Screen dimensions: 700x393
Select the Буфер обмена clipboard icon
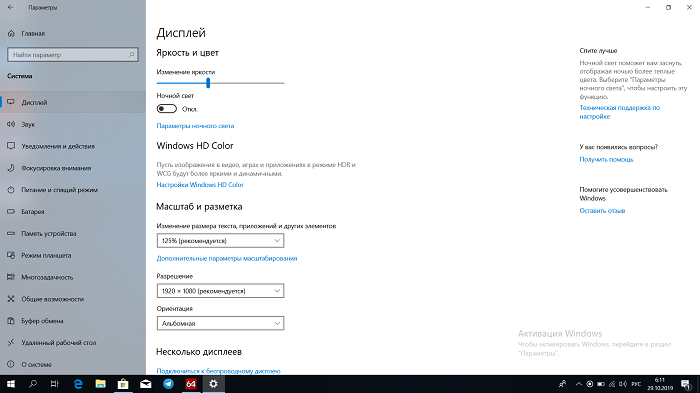click(x=11, y=321)
